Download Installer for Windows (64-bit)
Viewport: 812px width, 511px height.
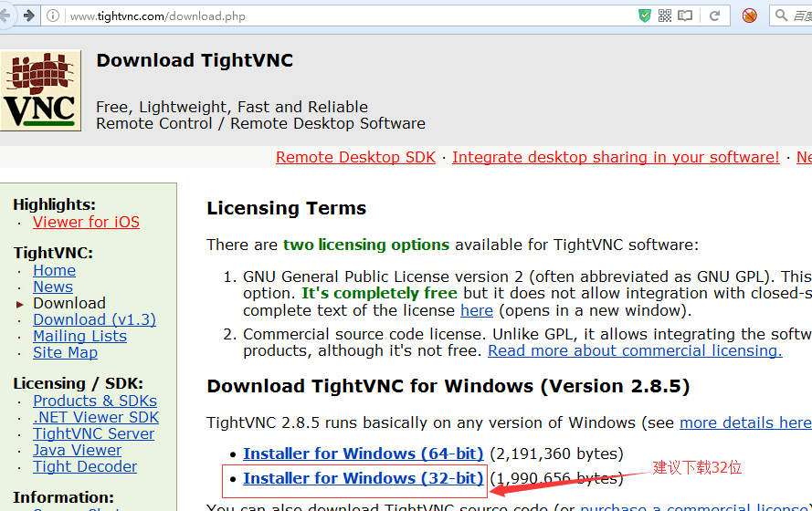pyautogui.click(x=363, y=454)
